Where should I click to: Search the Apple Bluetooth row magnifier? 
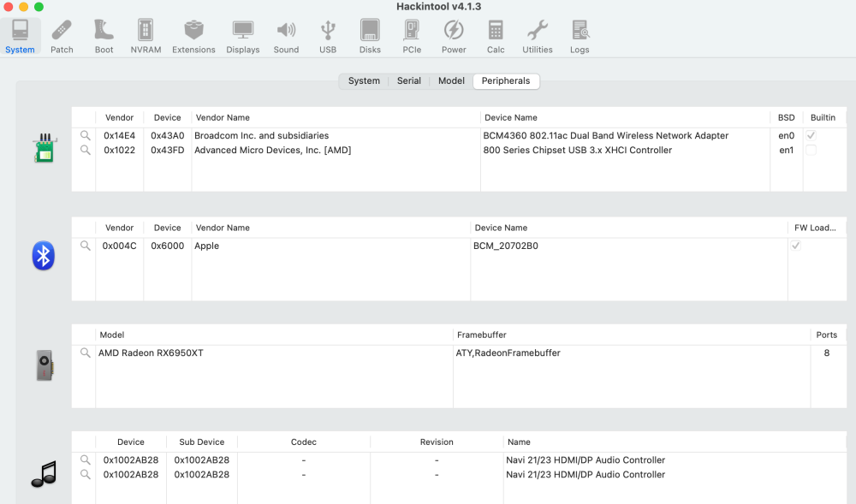coord(85,246)
